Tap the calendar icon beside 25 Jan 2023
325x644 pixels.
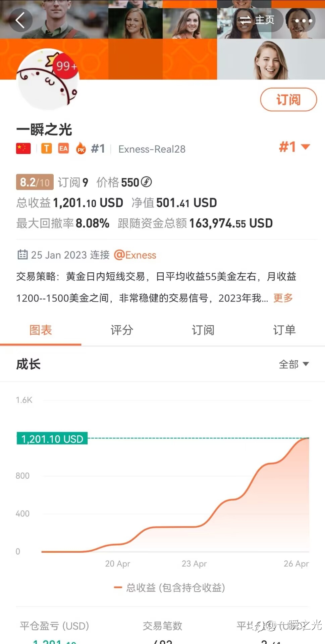pyautogui.click(x=22, y=255)
